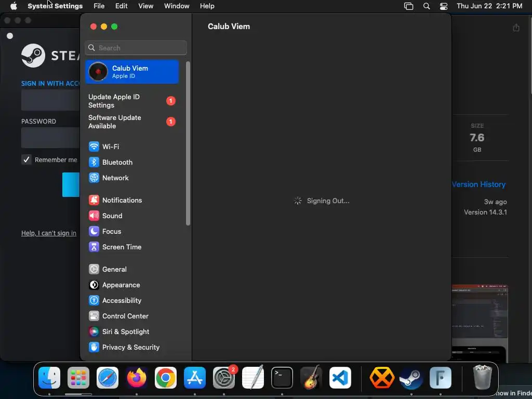Image resolution: width=532 pixels, height=399 pixels.
Task: Open Siri & Spotlight settings
Action: [119, 332]
